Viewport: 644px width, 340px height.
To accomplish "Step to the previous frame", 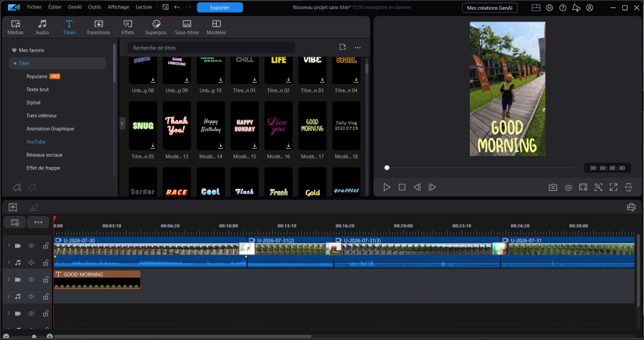I will [417, 187].
